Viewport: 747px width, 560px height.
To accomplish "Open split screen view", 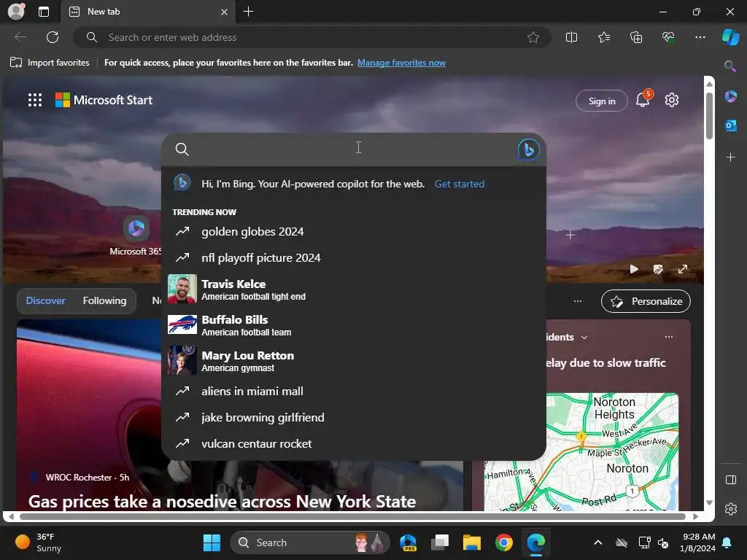I will 571,37.
